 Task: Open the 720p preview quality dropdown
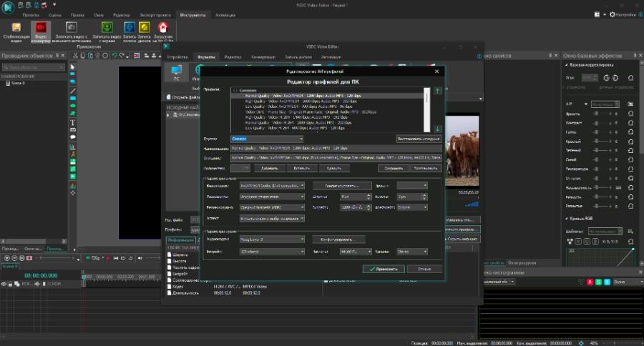pyautogui.click(x=95, y=258)
